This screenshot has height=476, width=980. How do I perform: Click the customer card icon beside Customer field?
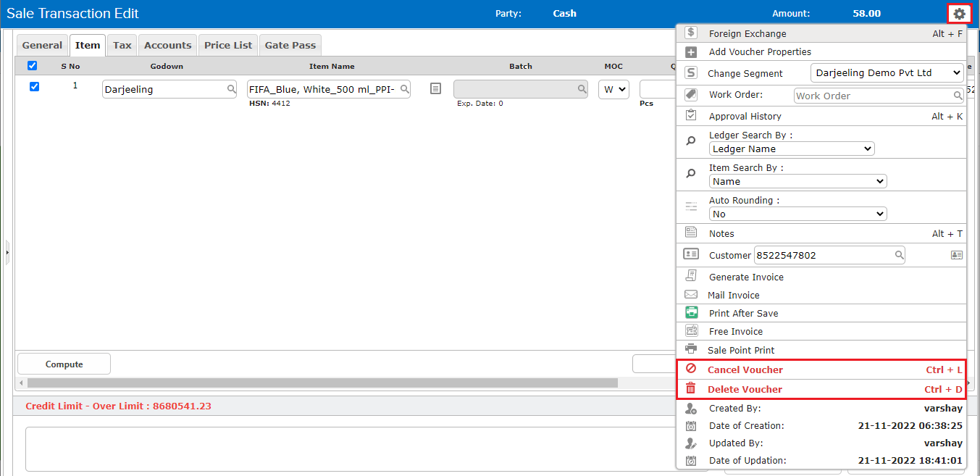[956, 255]
